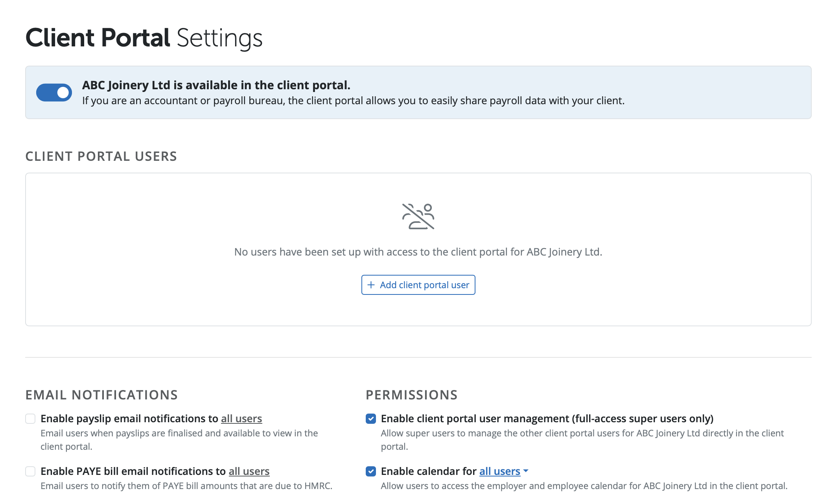Click the crossed-out users empty-state icon
This screenshot has width=829, height=504.
tap(418, 216)
